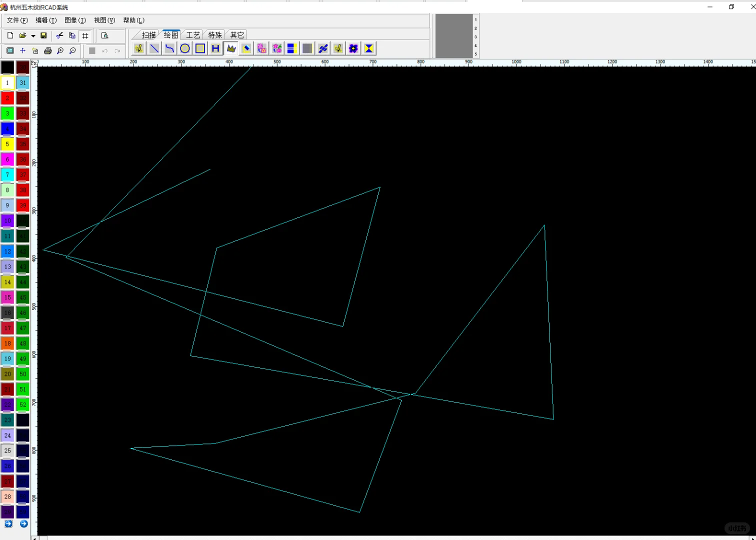Pick yellow color swatch 5

pos(7,144)
